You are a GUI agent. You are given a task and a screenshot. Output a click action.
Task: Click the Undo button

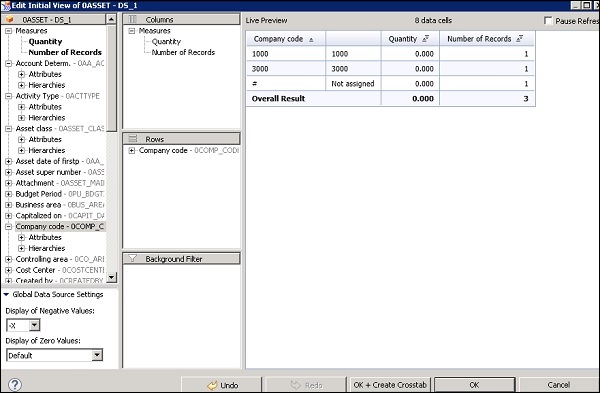point(222,385)
